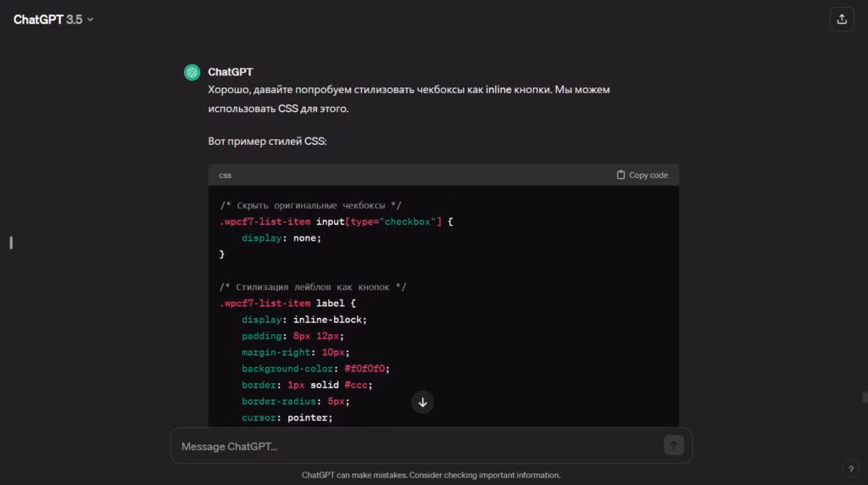Image resolution: width=868 pixels, height=485 pixels.
Task: Click the send message arrow button
Action: coord(674,445)
